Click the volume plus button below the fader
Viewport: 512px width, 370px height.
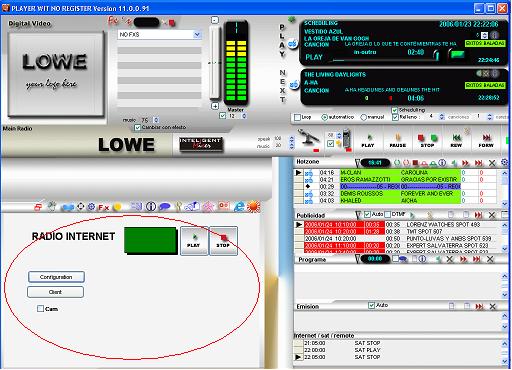215,106
